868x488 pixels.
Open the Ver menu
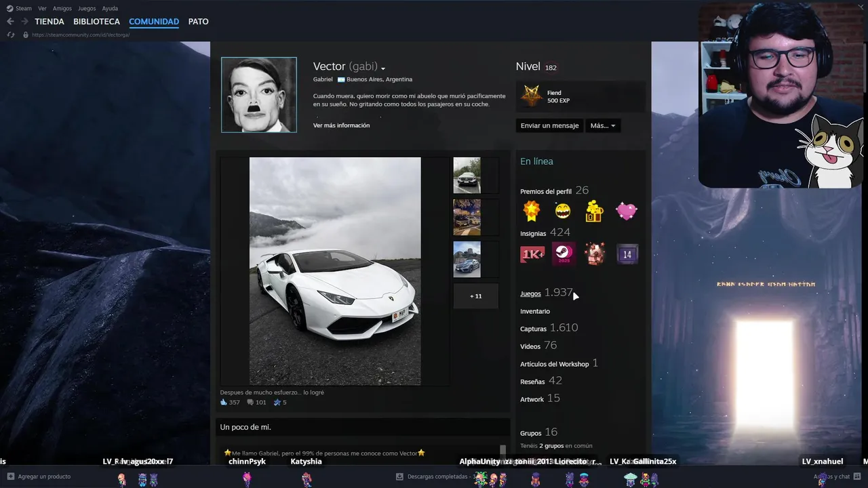point(42,8)
